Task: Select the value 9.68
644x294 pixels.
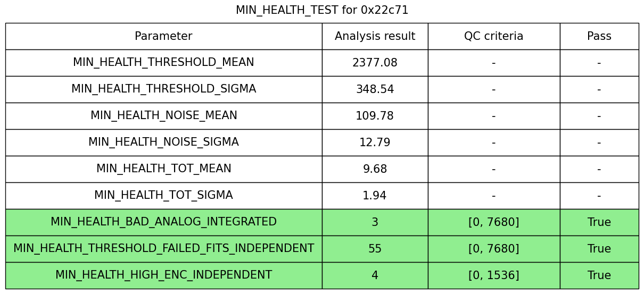Action: [x=375, y=169]
